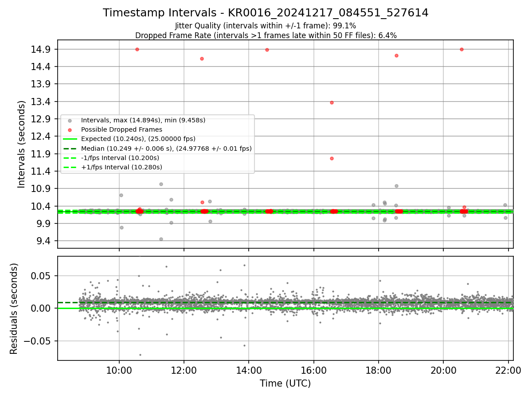Select legend entry '-1/fps Interval (10.200s)'
Image resolution: width=532 pixels, height=399 pixels.
point(120,158)
